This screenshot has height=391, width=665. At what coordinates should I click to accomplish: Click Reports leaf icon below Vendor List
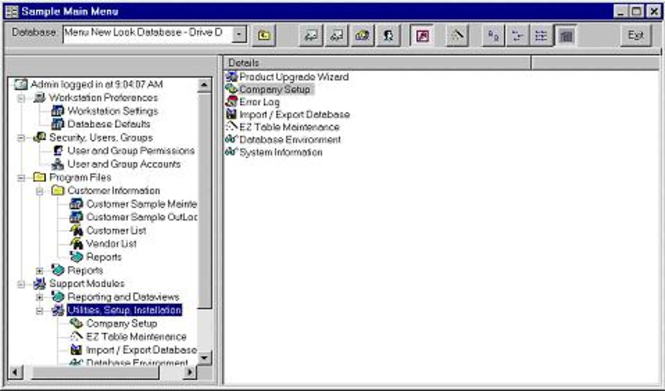76,257
